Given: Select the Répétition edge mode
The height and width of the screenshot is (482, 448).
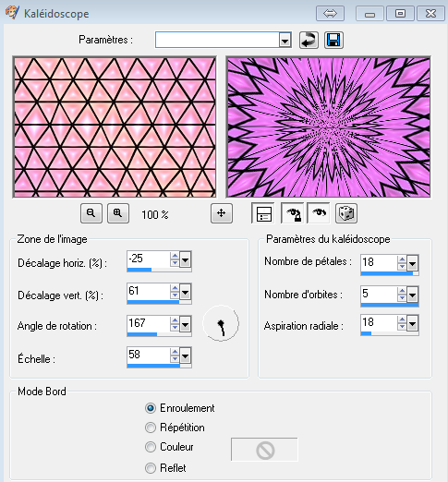Looking at the screenshot, I should (x=151, y=428).
